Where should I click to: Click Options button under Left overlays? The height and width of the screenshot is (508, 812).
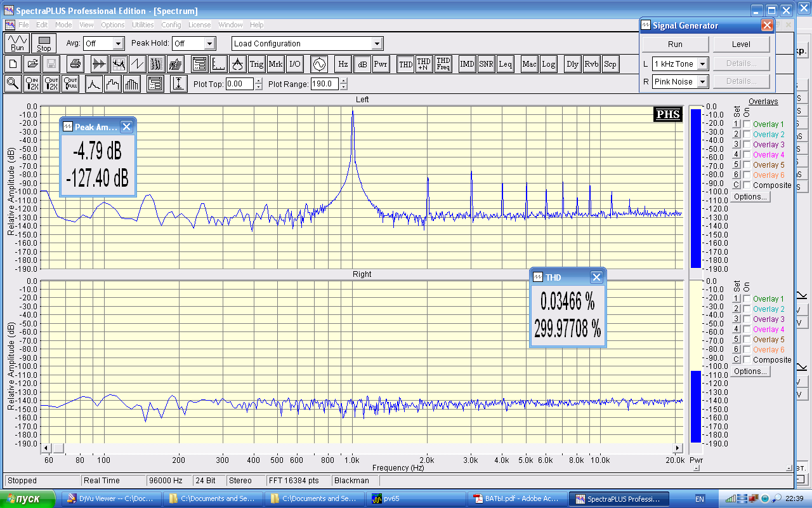[750, 197]
